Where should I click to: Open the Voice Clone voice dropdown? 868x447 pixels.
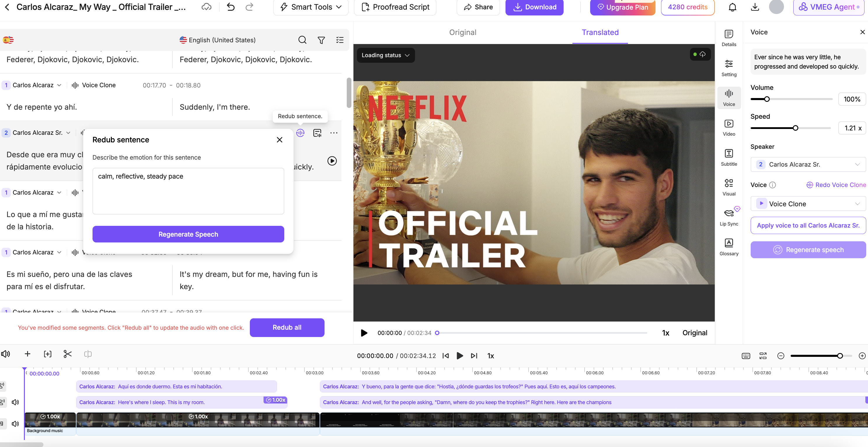(808, 203)
